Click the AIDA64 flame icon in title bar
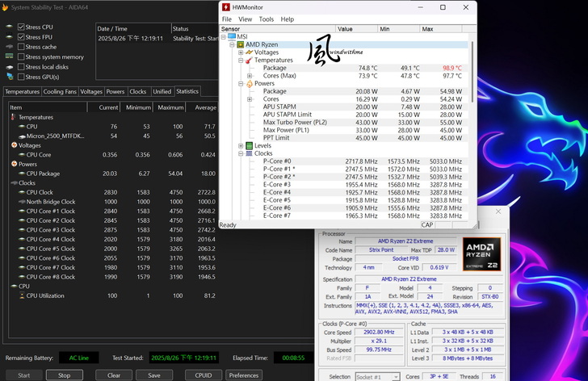588x381 pixels. (x=5, y=7)
